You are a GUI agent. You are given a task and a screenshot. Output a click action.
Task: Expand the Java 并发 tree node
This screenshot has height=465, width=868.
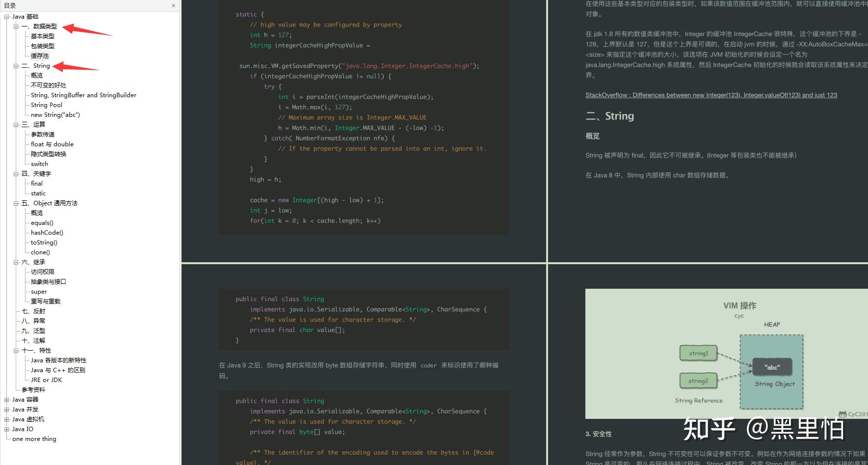tap(7, 410)
